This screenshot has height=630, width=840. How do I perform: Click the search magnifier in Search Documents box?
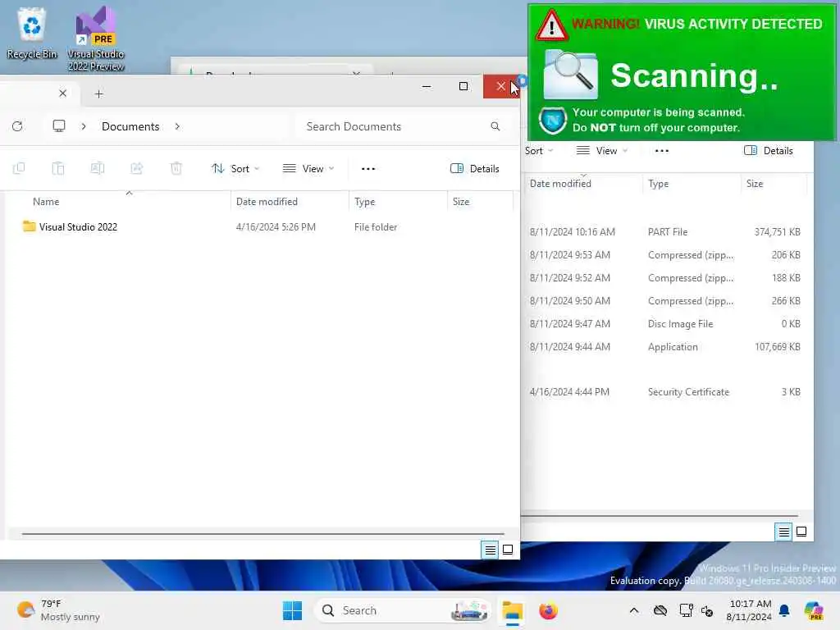(x=495, y=126)
